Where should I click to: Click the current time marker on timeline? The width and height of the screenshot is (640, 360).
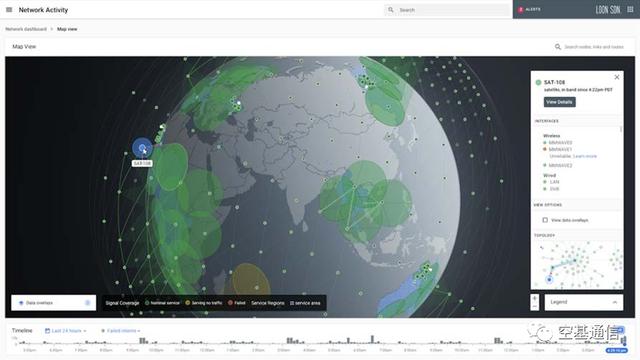click(616, 350)
